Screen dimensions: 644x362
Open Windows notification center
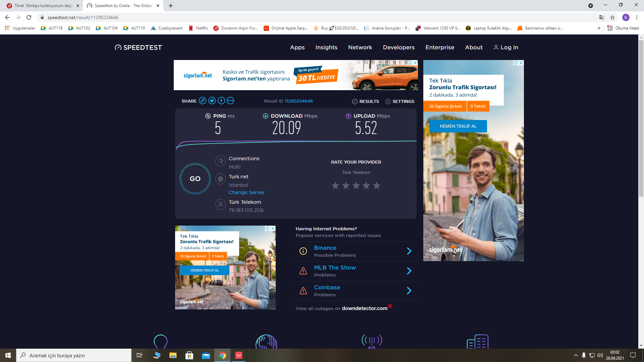(x=633, y=355)
